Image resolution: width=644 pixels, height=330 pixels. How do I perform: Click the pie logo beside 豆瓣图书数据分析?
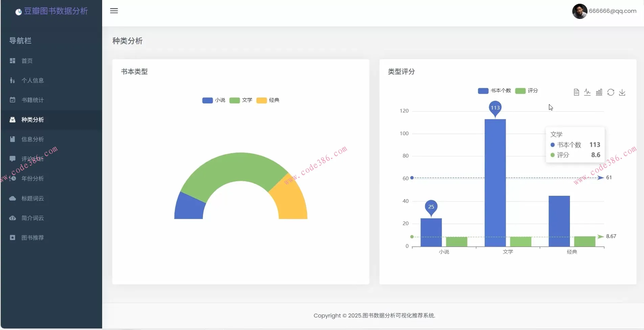pos(19,12)
